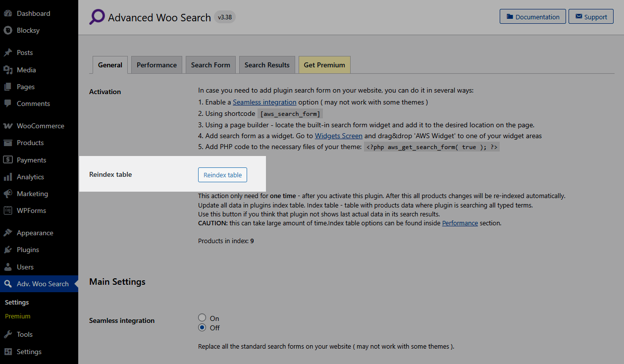Switch to the General tab
This screenshot has height=364, width=624.
pos(110,65)
